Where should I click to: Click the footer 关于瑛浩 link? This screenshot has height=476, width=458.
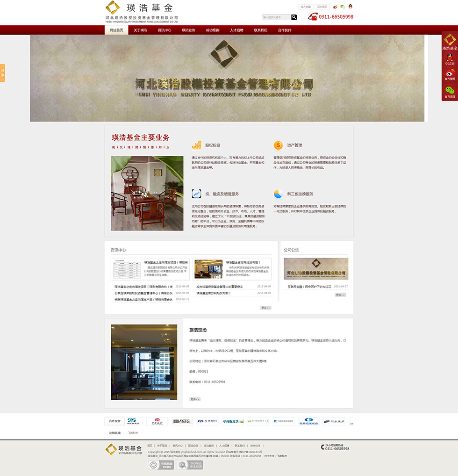point(162,446)
